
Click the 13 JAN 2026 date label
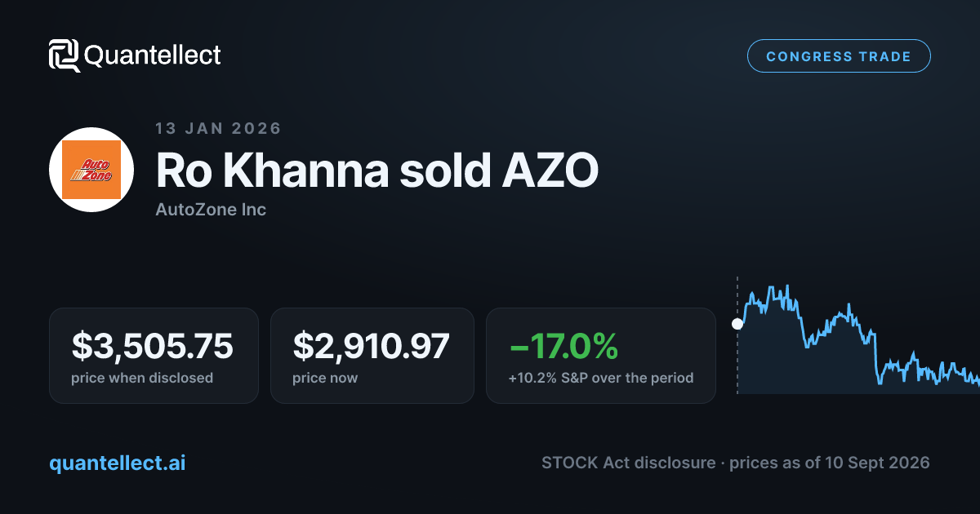(218, 128)
